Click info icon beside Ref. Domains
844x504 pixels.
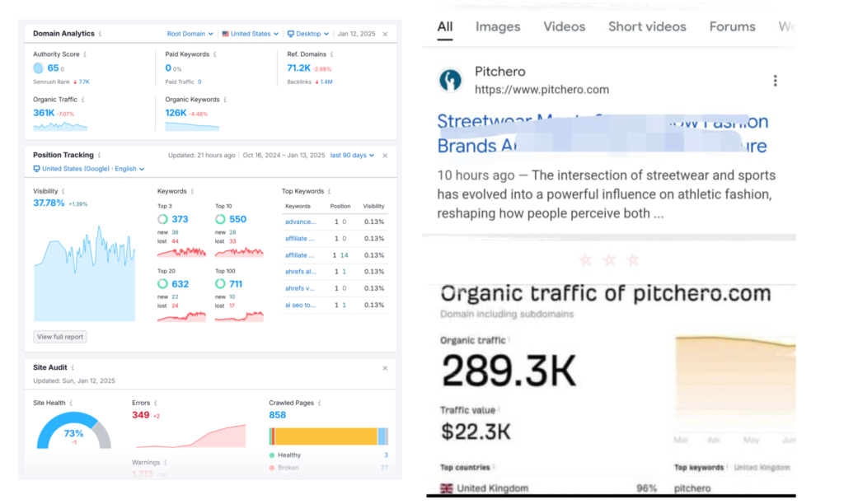click(x=331, y=54)
